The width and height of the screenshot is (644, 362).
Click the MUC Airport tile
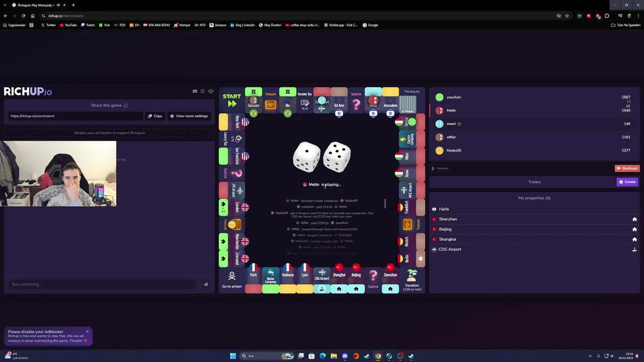(412, 190)
